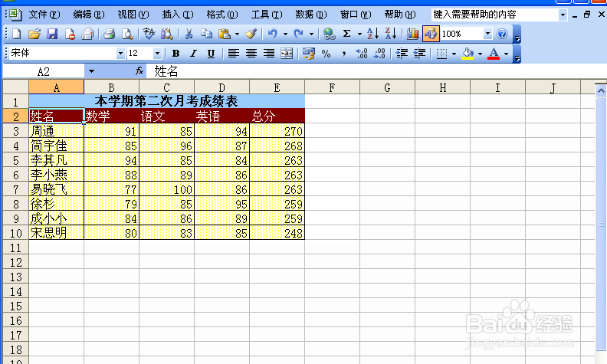607x364 pixels.
Task: Sort ascending A to Z
Action: pyautogui.click(x=372, y=34)
